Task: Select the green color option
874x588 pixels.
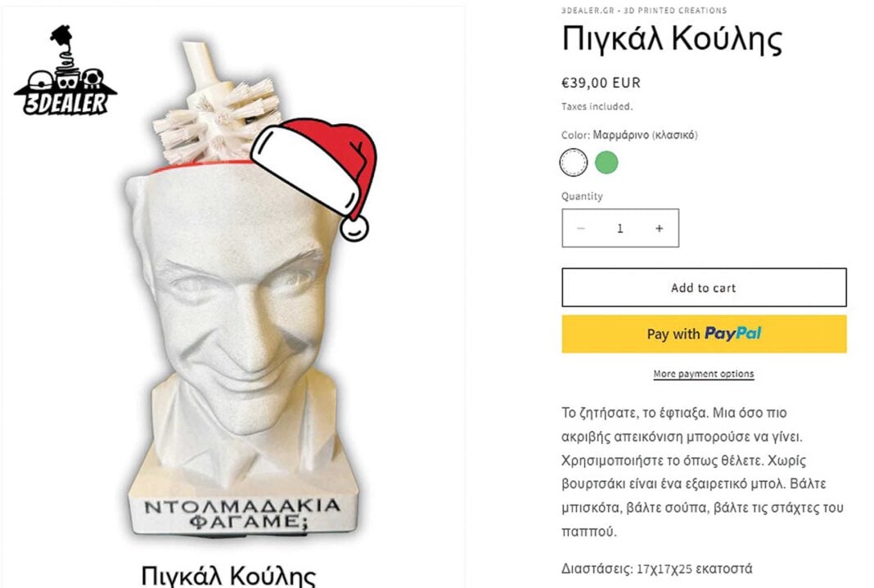Action: point(606,163)
